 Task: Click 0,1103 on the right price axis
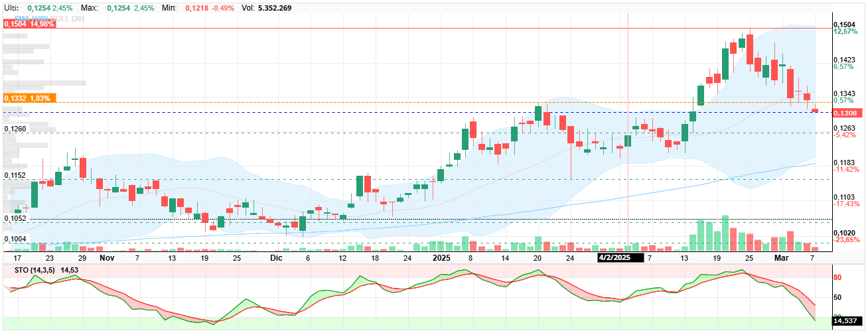tap(845, 197)
